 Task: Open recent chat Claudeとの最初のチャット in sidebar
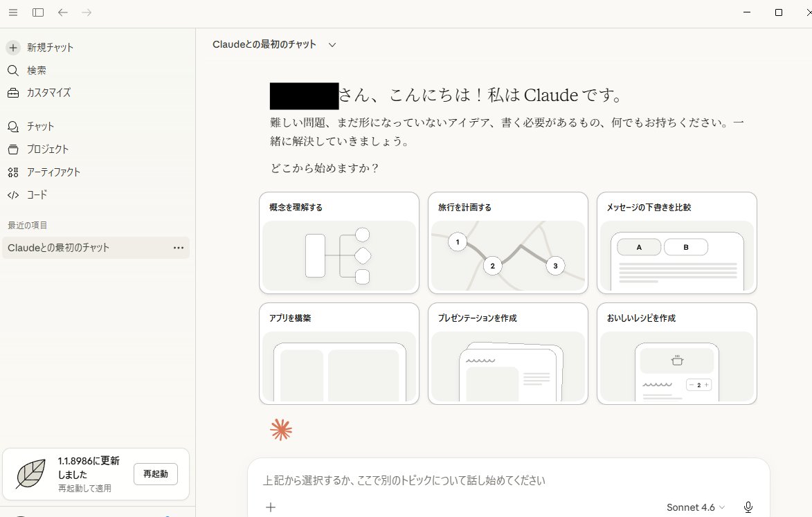click(96, 248)
